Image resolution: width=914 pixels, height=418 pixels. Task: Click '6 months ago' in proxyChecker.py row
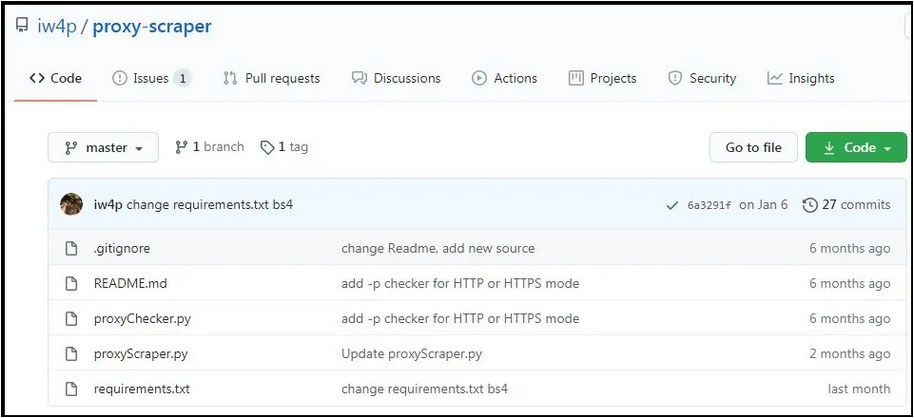(850, 319)
